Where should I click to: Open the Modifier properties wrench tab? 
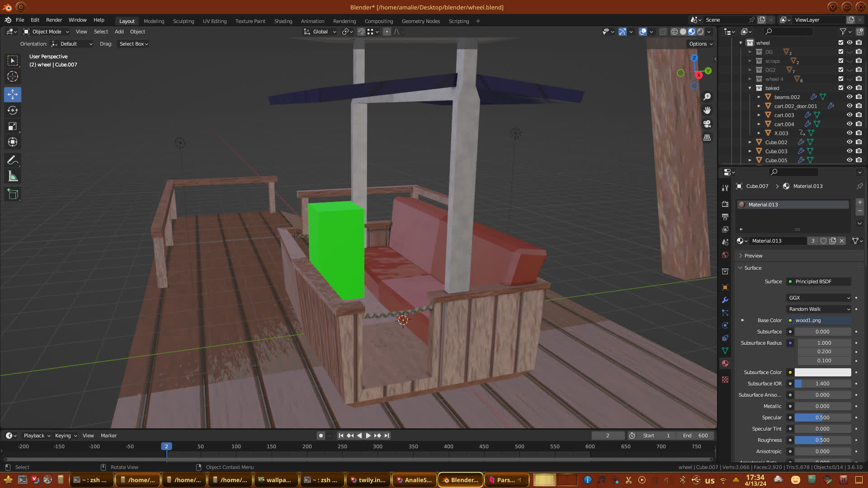click(x=725, y=300)
